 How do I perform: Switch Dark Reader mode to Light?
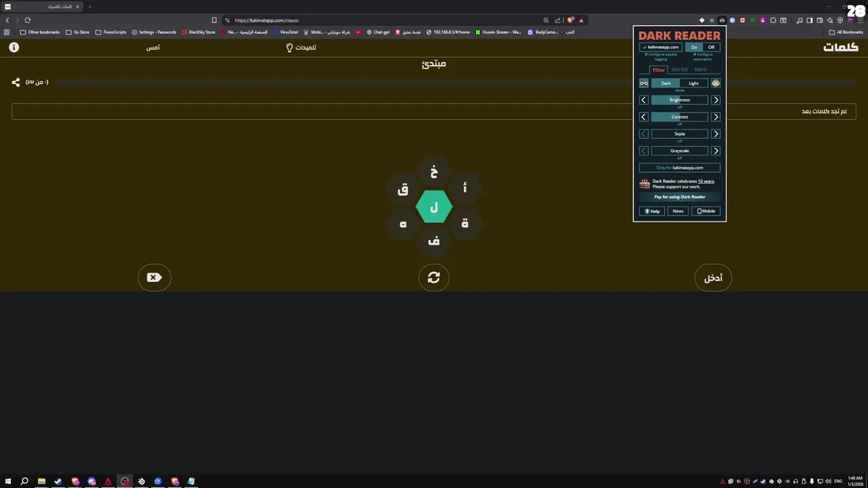pos(694,83)
